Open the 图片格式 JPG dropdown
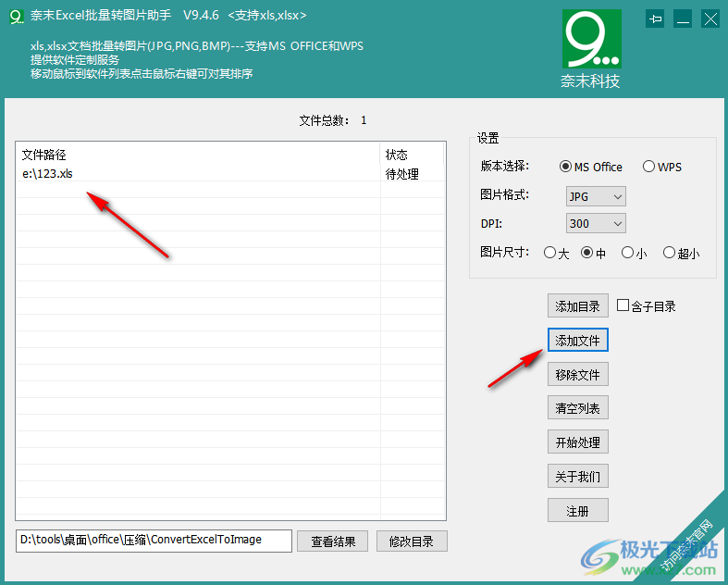 (596, 196)
